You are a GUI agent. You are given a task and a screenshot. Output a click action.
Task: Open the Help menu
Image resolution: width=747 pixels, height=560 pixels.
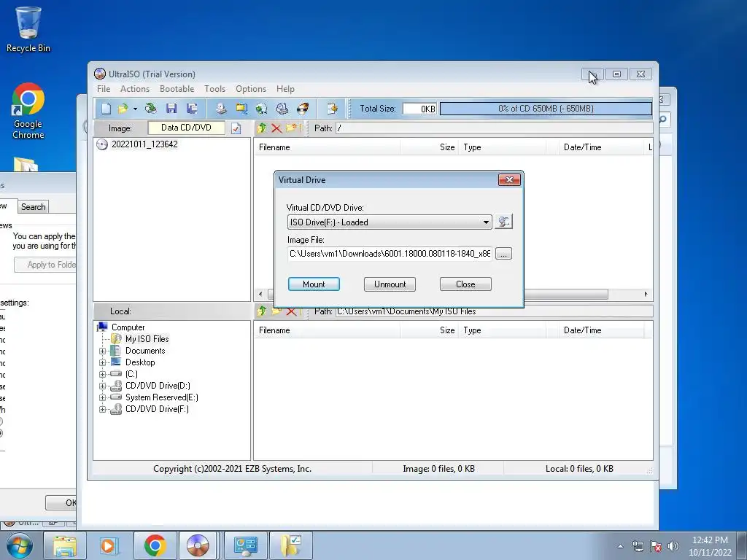coord(285,89)
